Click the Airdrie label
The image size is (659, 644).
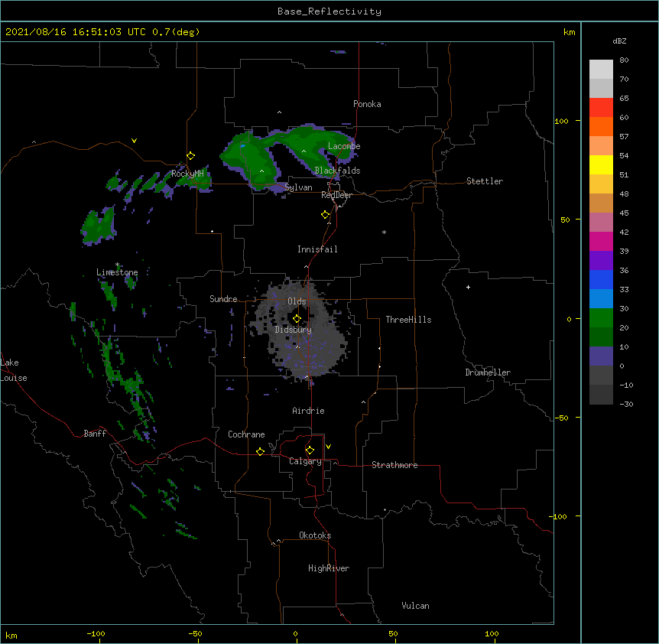pyautogui.click(x=309, y=411)
